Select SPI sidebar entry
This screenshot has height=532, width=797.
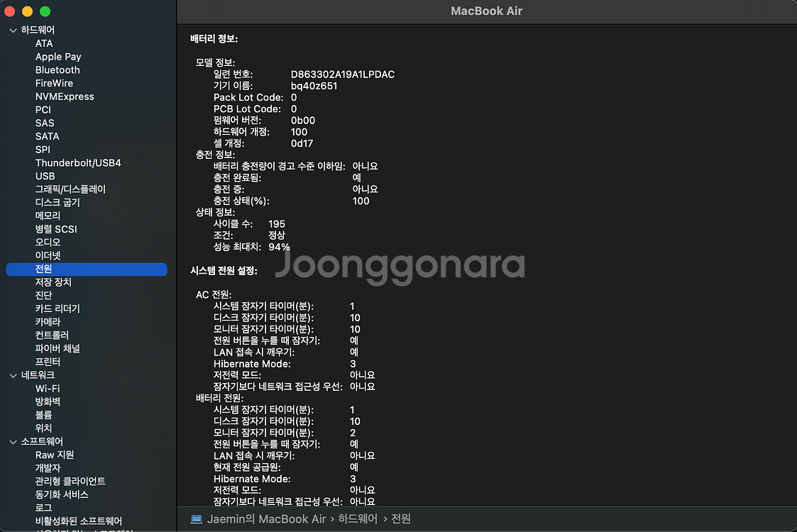point(43,150)
